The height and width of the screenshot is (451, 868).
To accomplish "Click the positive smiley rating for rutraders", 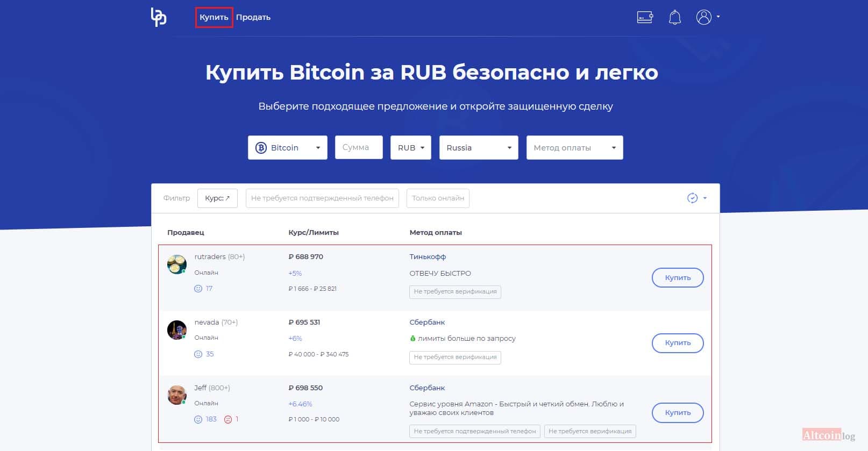I will point(198,289).
